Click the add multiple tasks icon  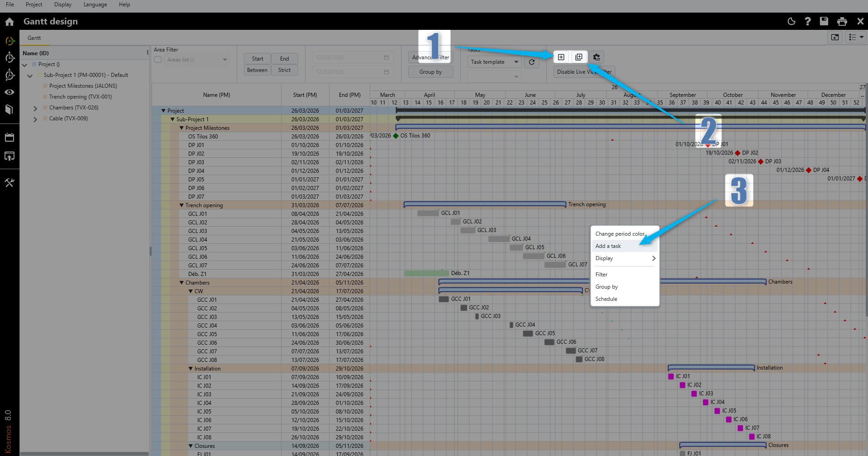(578, 57)
